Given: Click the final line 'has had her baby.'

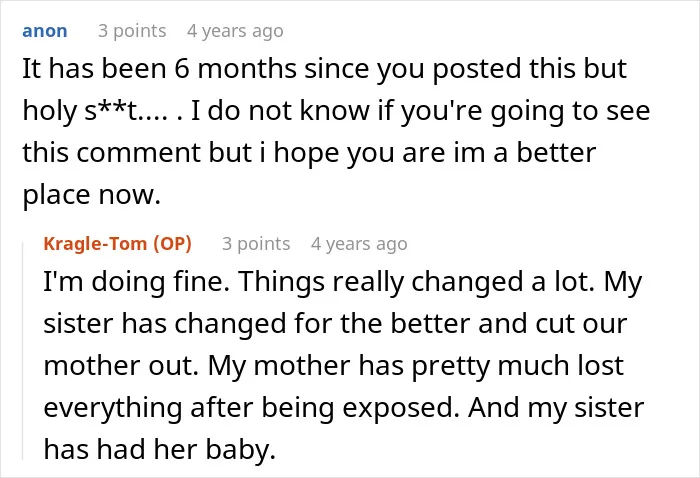Looking at the screenshot, I should [159, 449].
